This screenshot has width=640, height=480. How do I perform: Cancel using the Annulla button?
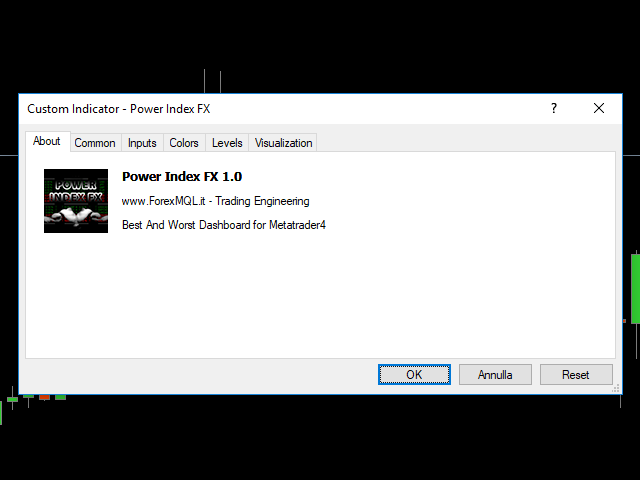click(495, 375)
